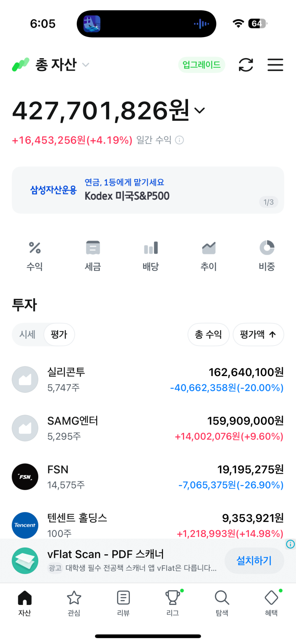Expand the chevron beside total amount 427,701,826원
The image size is (296, 644).
(x=199, y=110)
